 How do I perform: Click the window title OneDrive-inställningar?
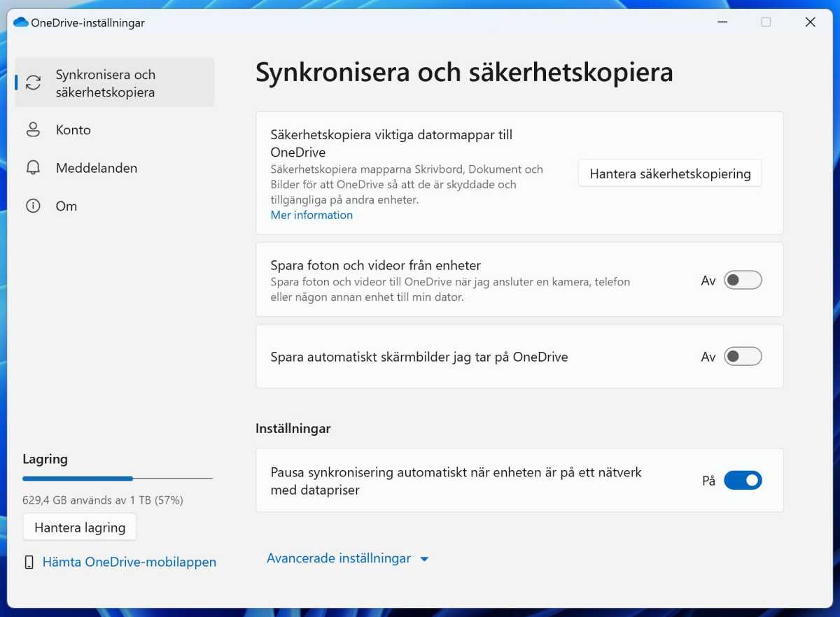88,22
